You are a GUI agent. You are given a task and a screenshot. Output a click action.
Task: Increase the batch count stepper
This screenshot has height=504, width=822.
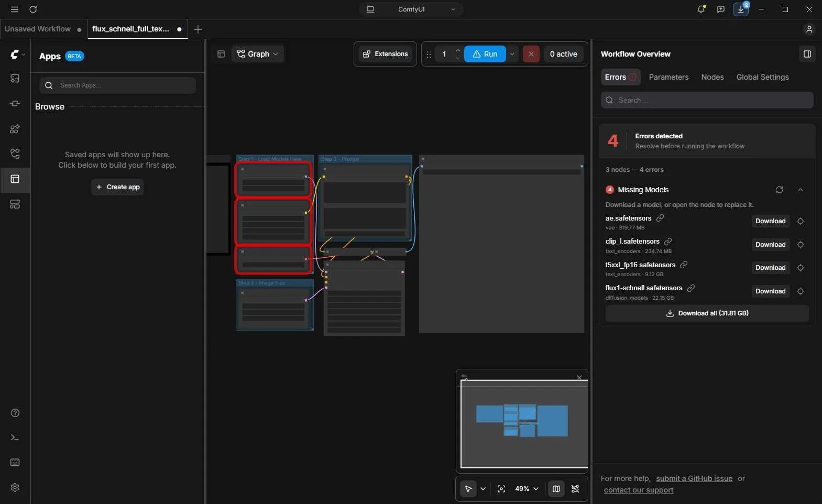click(458, 50)
